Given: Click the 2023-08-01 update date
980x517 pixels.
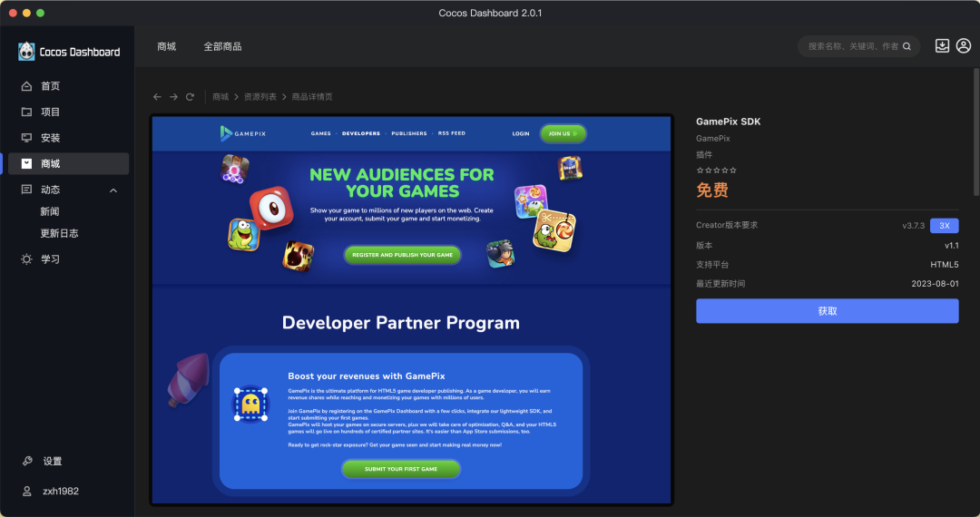Looking at the screenshot, I should tap(935, 284).
